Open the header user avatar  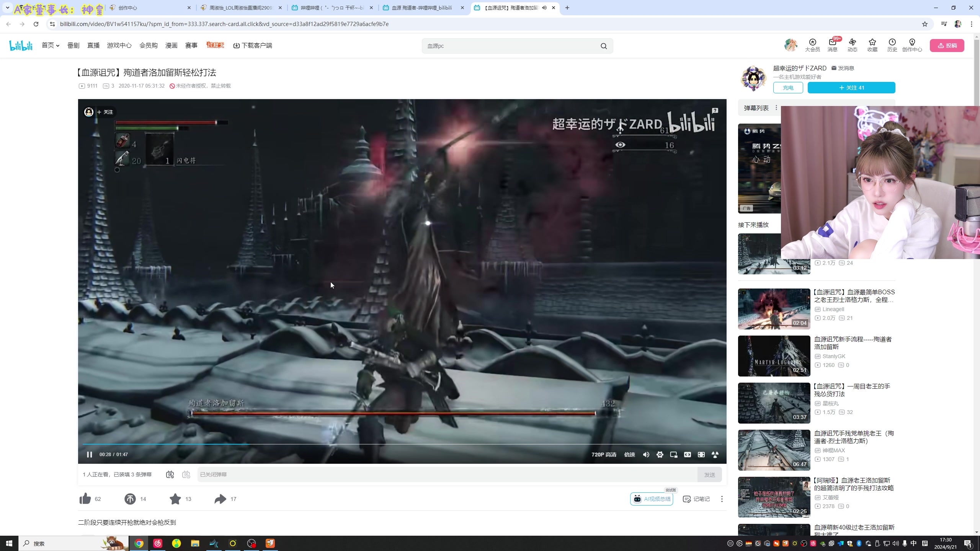[791, 45]
